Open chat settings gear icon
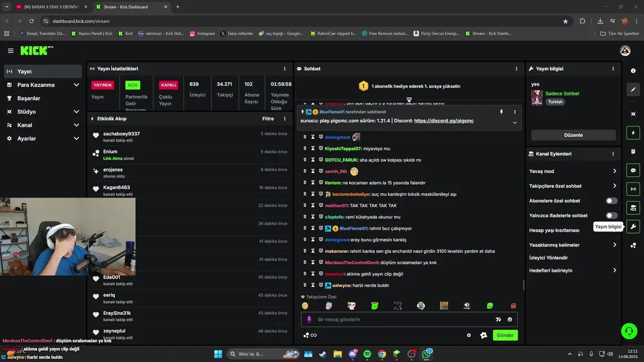Screen dimensions: 644x362 [469, 335]
